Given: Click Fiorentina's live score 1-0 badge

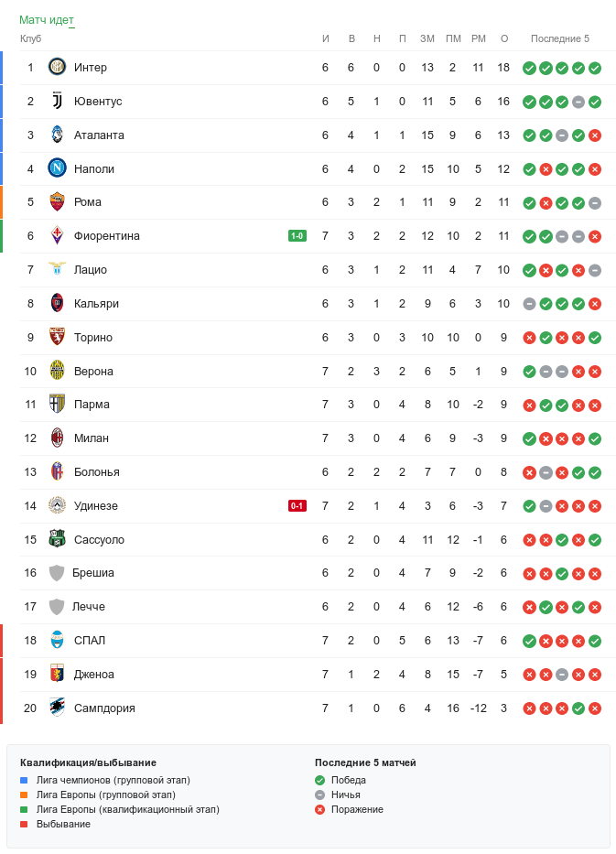Looking at the screenshot, I should coord(297,236).
